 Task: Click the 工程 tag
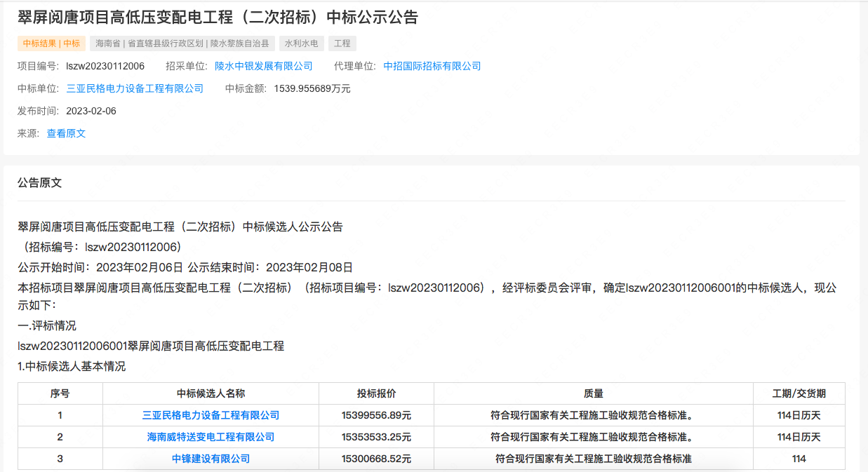(342, 43)
